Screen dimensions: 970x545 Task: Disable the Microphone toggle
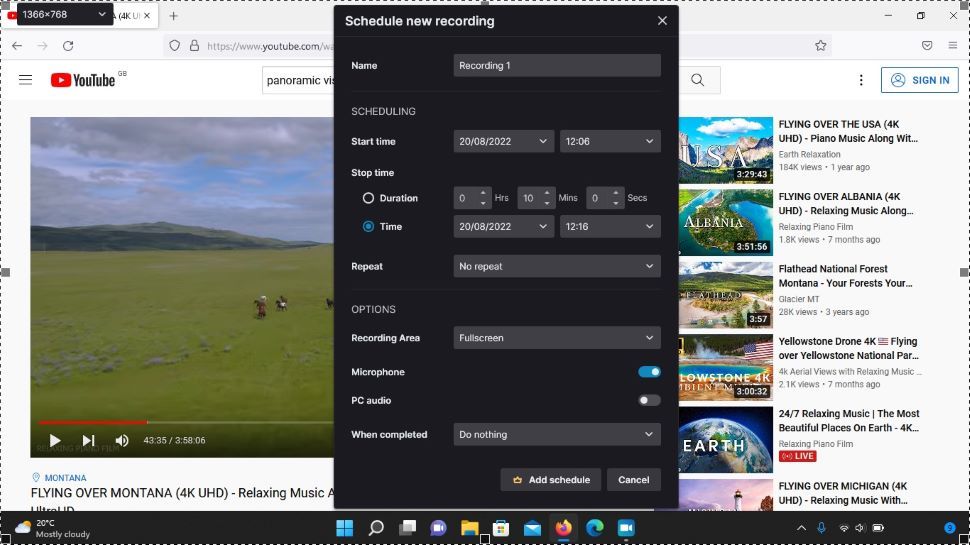649,372
